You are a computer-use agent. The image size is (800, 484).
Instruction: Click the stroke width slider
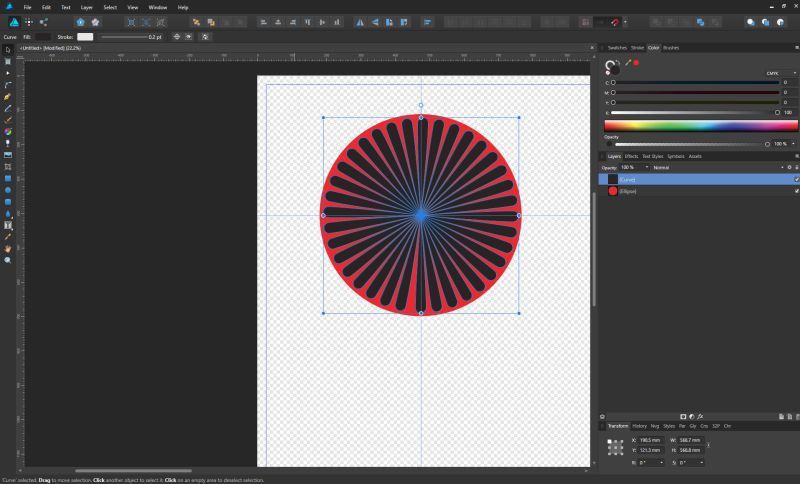124,37
